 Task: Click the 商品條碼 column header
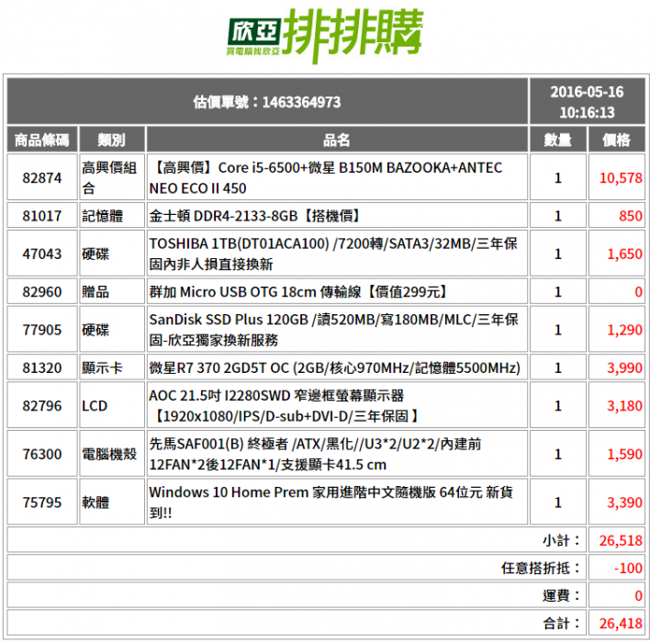tap(42, 140)
